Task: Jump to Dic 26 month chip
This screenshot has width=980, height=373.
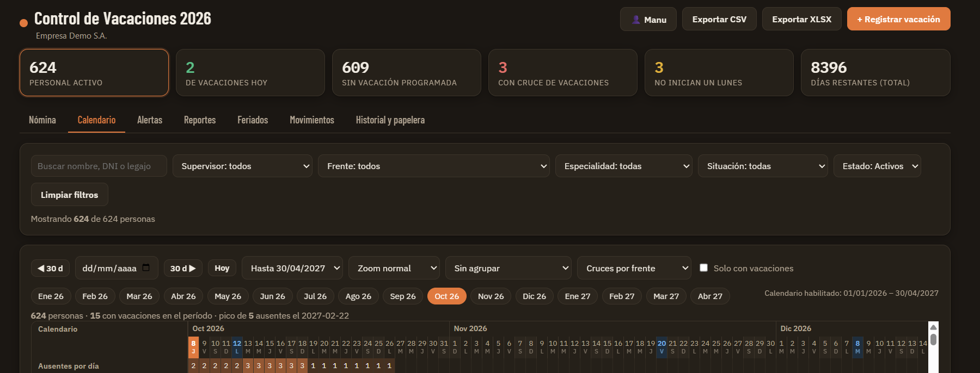Action: [x=535, y=296]
